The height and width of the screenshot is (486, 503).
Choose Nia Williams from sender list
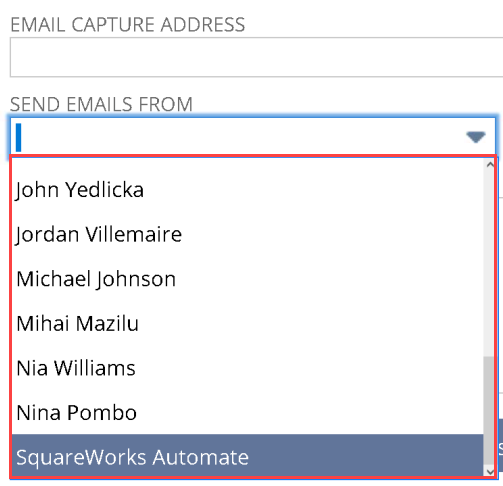[x=247, y=368]
